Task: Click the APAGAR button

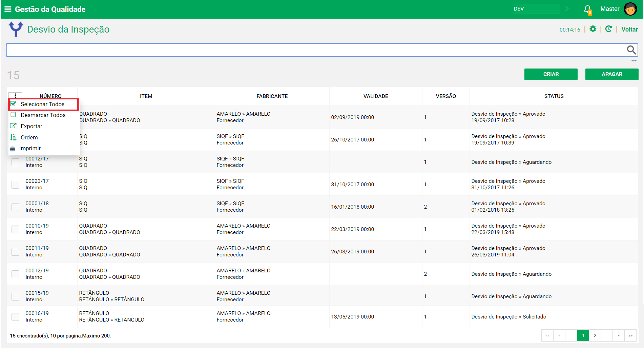Action: (612, 74)
